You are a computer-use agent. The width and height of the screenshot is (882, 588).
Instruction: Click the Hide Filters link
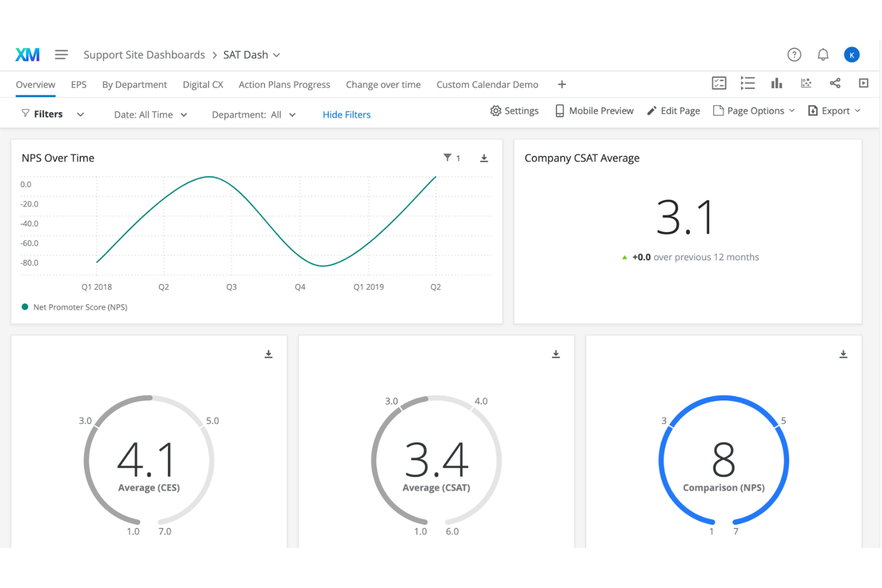click(x=347, y=114)
